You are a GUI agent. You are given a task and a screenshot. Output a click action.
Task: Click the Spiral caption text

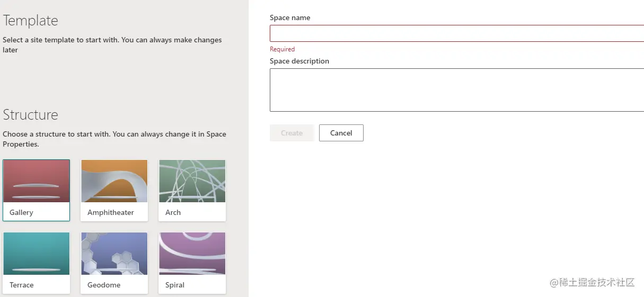(x=174, y=285)
